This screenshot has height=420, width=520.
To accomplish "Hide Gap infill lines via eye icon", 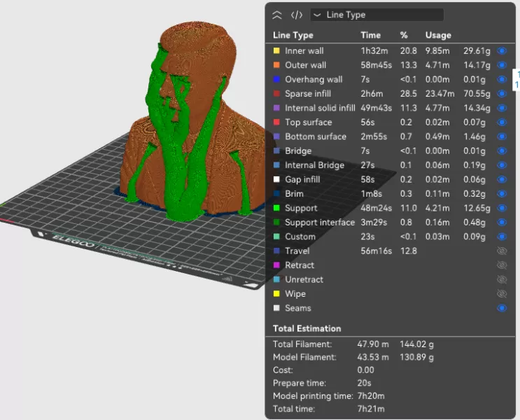I will point(502,179).
